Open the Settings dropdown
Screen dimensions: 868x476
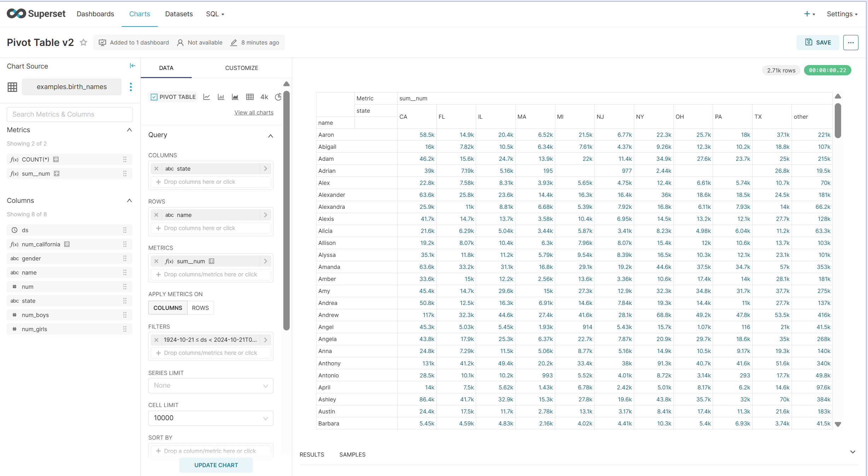click(842, 14)
